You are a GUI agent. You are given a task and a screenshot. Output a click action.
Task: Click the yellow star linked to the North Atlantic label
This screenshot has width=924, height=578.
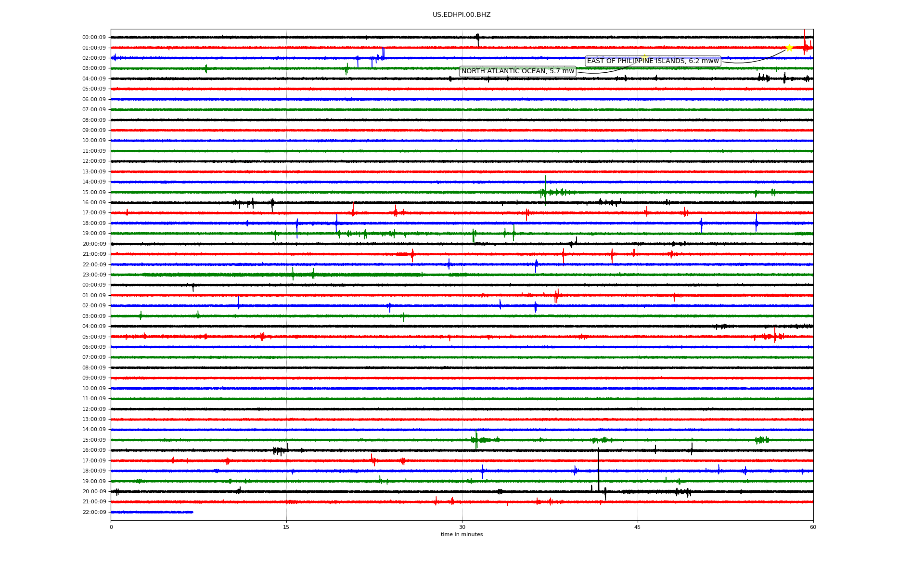click(644, 58)
